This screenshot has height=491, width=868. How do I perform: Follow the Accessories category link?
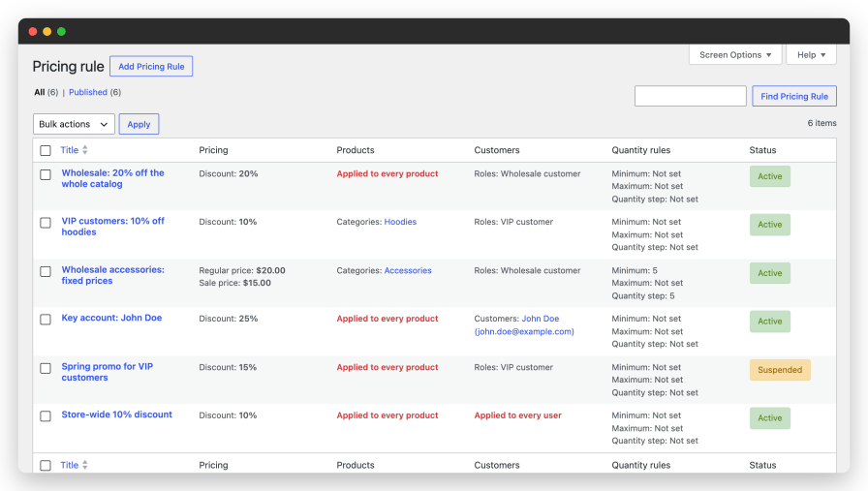408,271
